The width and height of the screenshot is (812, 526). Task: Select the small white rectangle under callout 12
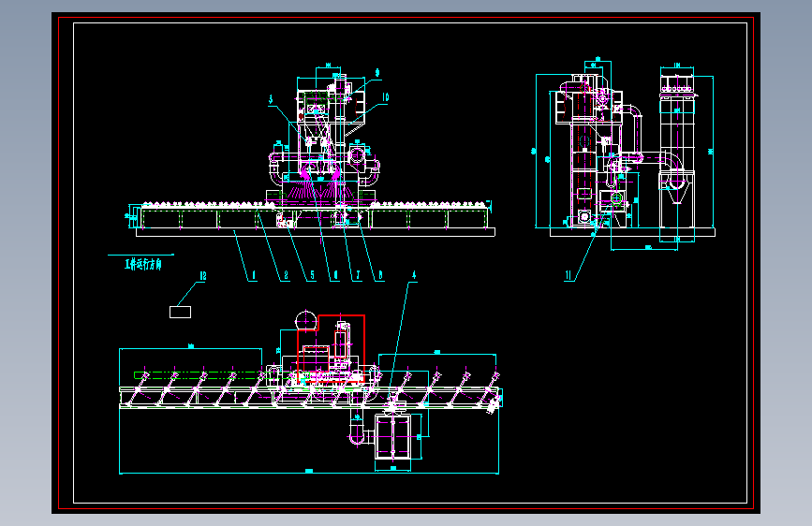coord(180,312)
